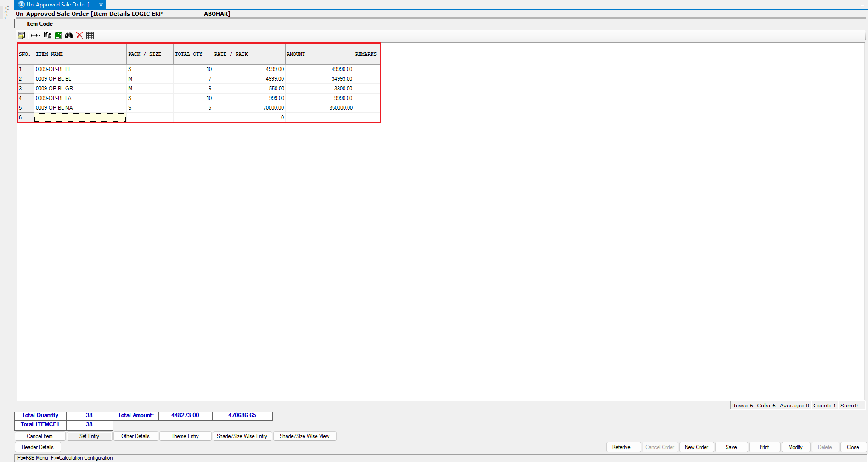Click the first grid layout toolbar icon
The width and height of the screenshot is (868, 462).
coord(21,35)
